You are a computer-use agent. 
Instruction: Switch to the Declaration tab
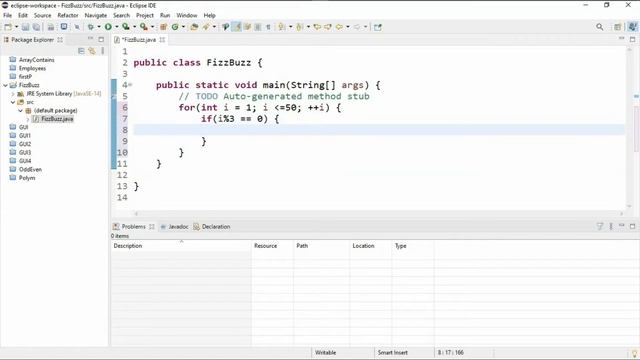click(212, 227)
